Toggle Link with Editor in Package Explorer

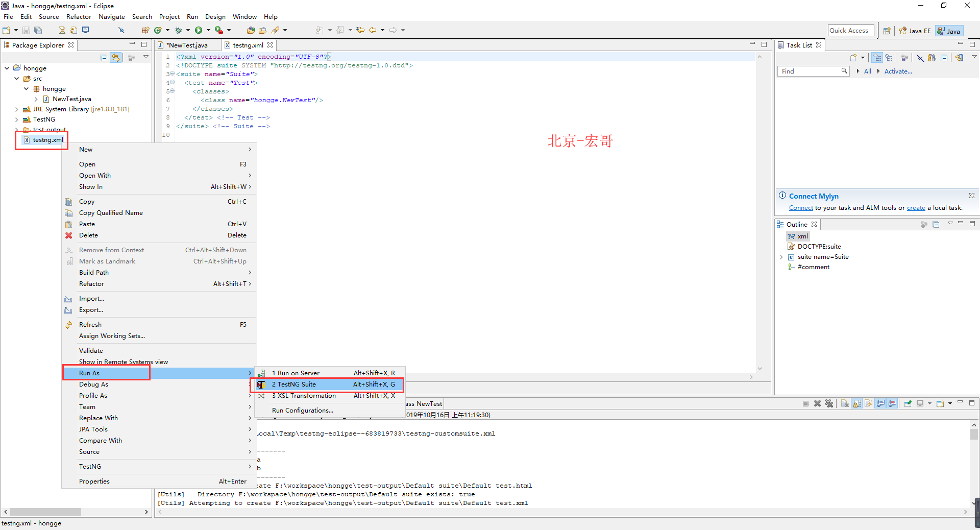click(116, 58)
